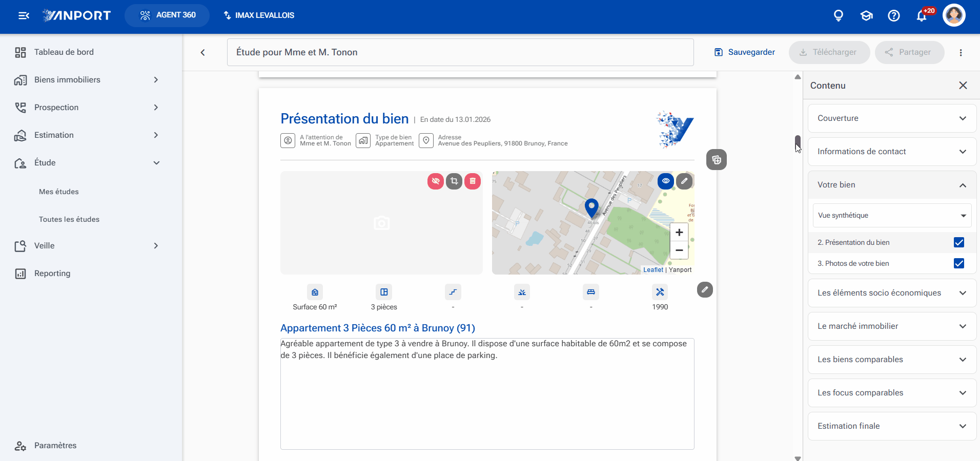Zoom in on the map
The width and height of the screenshot is (980, 461).
(x=679, y=233)
